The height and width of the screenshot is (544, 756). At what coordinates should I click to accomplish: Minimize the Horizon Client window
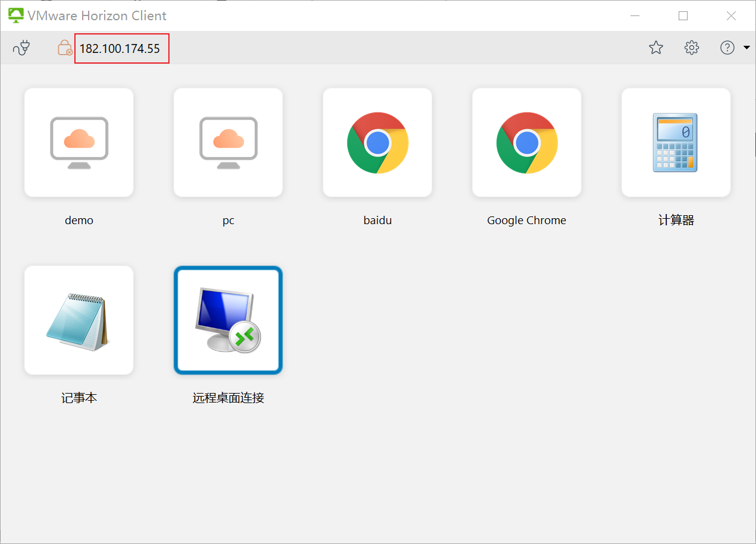635,16
